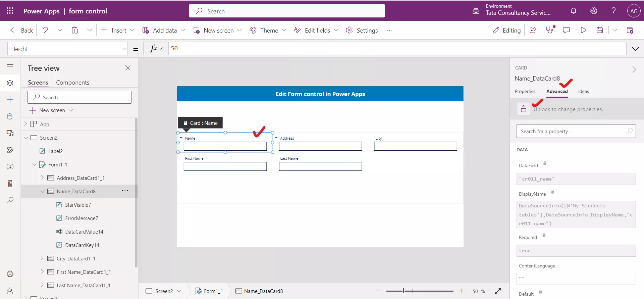Click the zoom slider handle
Image resolution: width=644 pixels, height=299 pixels.
click(403, 291)
